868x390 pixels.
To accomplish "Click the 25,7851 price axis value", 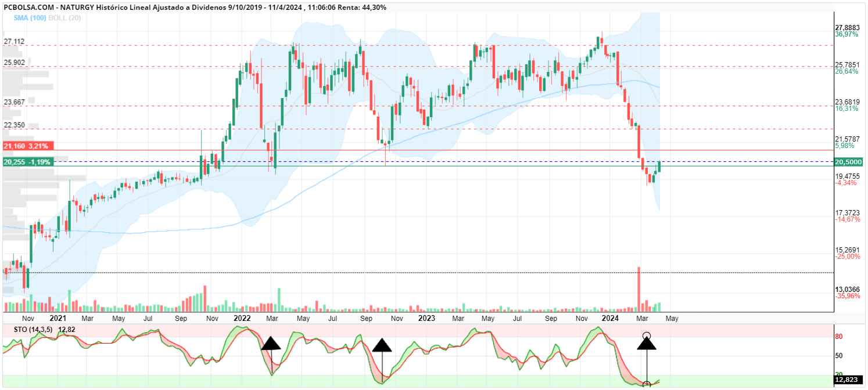I will point(847,64).
